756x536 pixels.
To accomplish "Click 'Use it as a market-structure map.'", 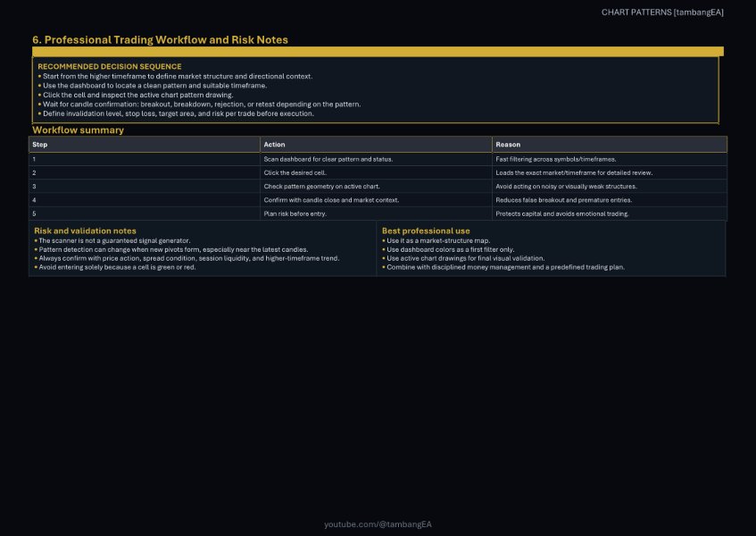I will click(438, 240).
